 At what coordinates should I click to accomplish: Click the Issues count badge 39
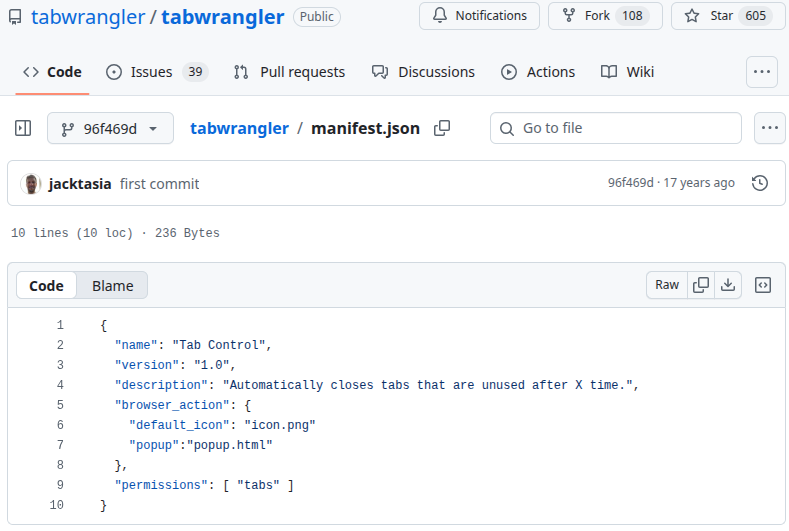[x=195, y=72]
